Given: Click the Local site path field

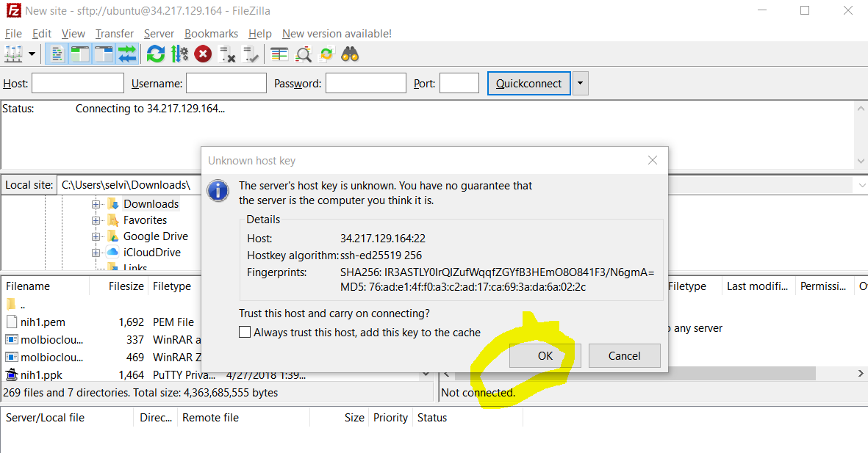Looking at the screenshot, I should [130, 185].
